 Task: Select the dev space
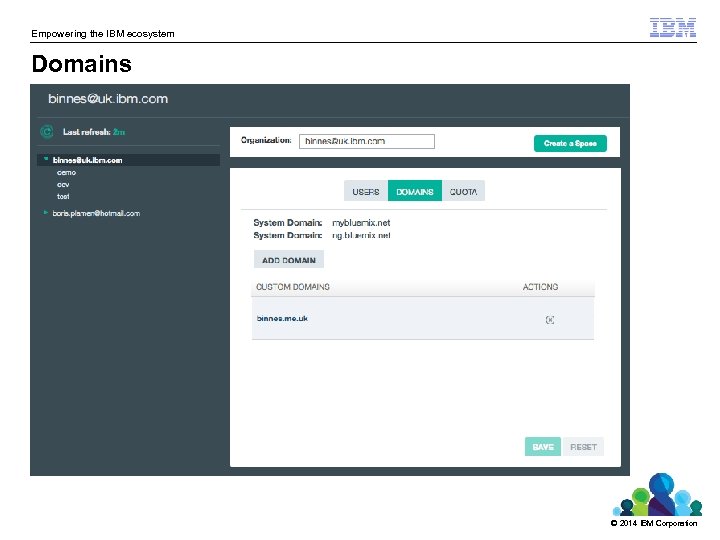(63, 185)
